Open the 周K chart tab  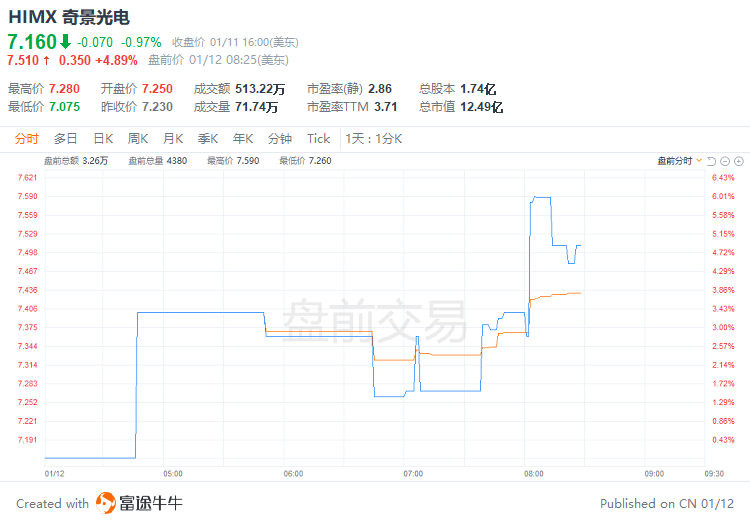[x=138, y=139]
